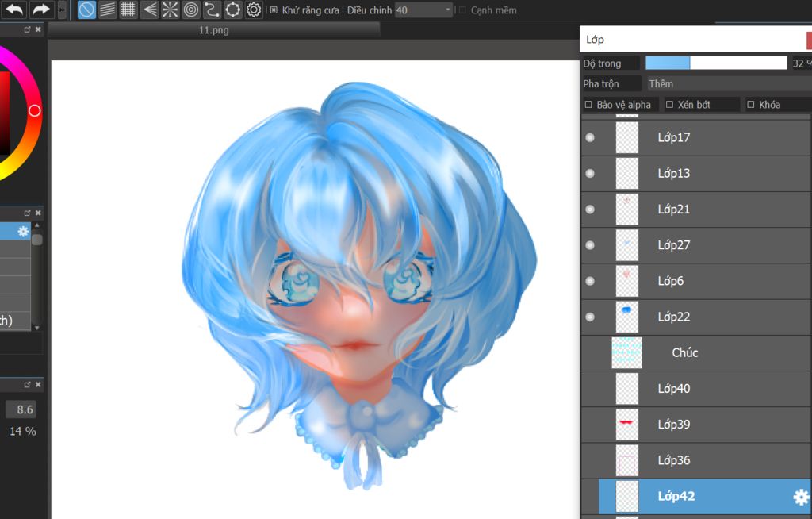
Task: Enable the vanishing point snap guide
Action: click(149, 10)
